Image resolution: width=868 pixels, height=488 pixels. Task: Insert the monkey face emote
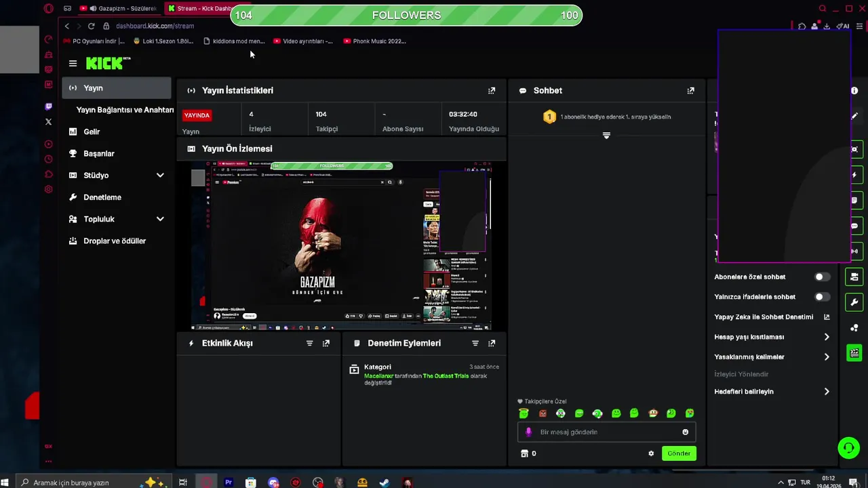[x=653, y=413]
